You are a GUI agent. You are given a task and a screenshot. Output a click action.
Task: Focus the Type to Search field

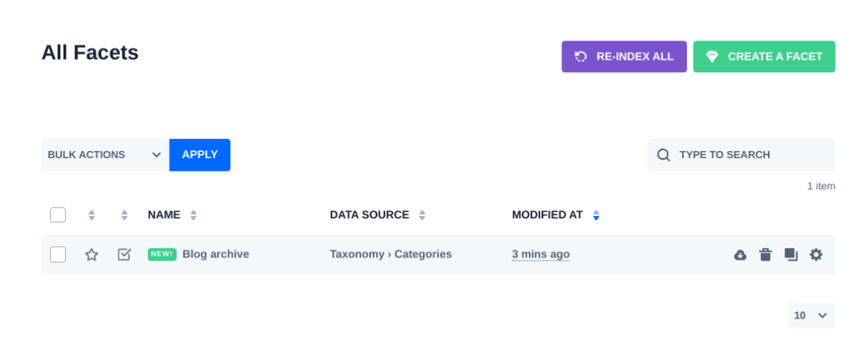750,155
